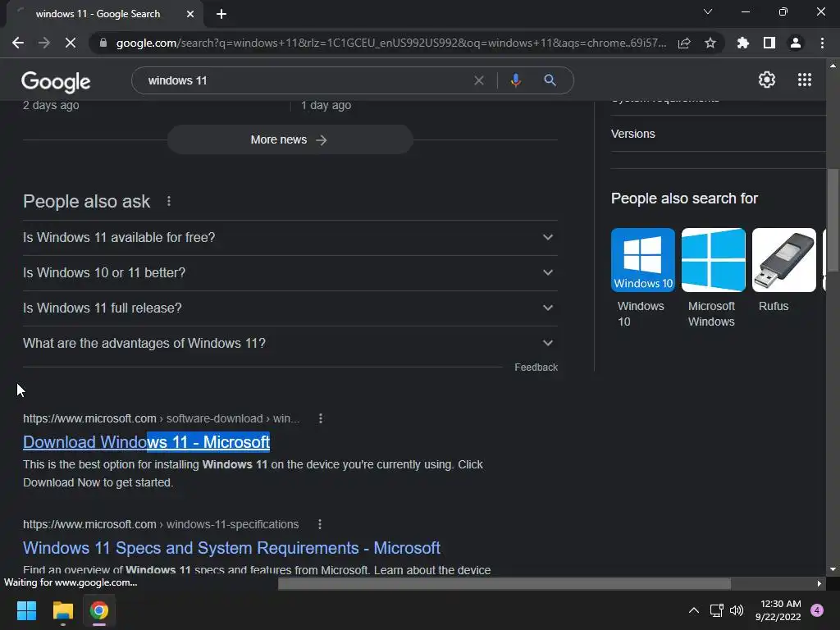Open the 'Download Windows 11 - Microsoft' result
This screenshot has width=840, height=630.
tap(146, 442)
